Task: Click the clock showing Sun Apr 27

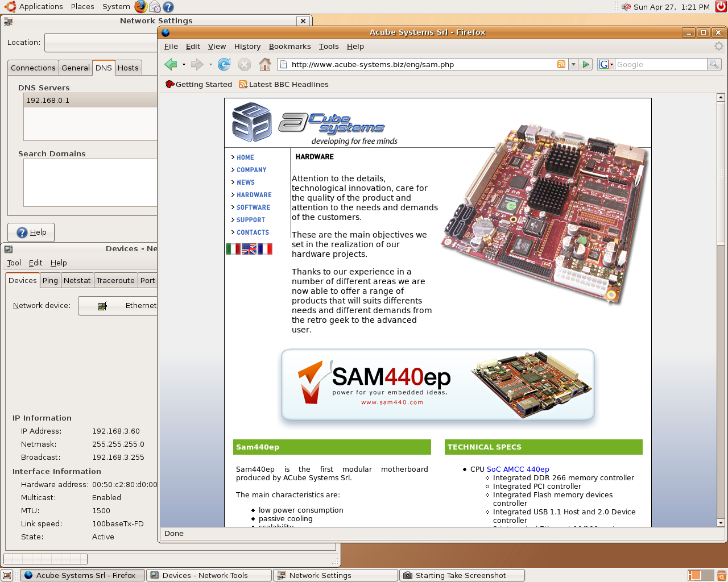Action: tap(672, 7)
